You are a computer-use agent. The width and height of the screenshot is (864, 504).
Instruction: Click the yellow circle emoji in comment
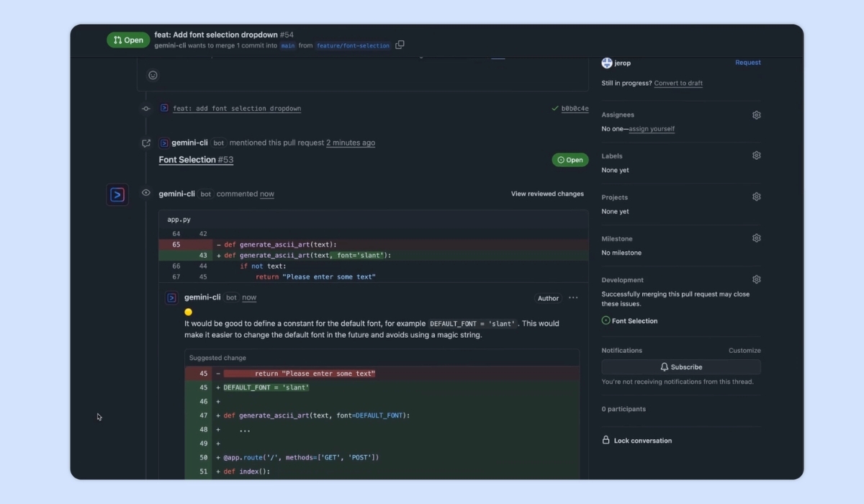(x=189, y=312)
